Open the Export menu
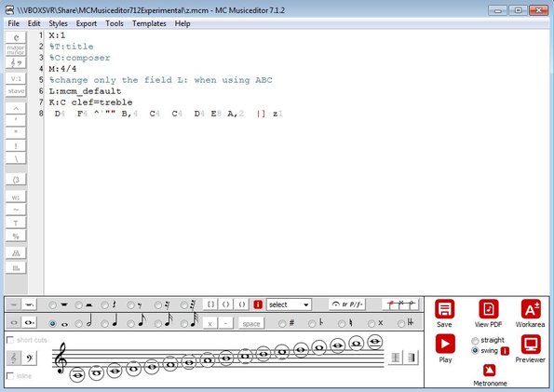The height and width of the screenshot is (392, 554). [87, 23]
